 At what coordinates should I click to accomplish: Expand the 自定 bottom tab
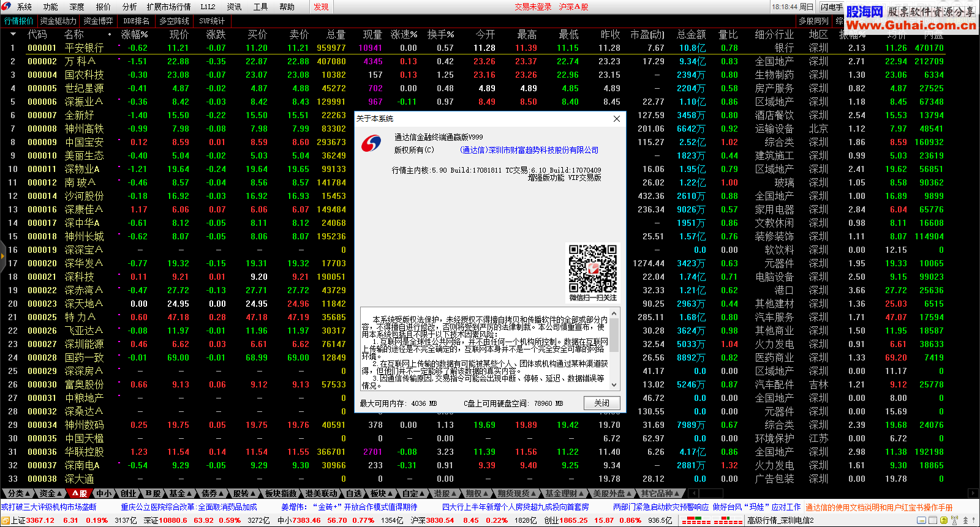413,493
